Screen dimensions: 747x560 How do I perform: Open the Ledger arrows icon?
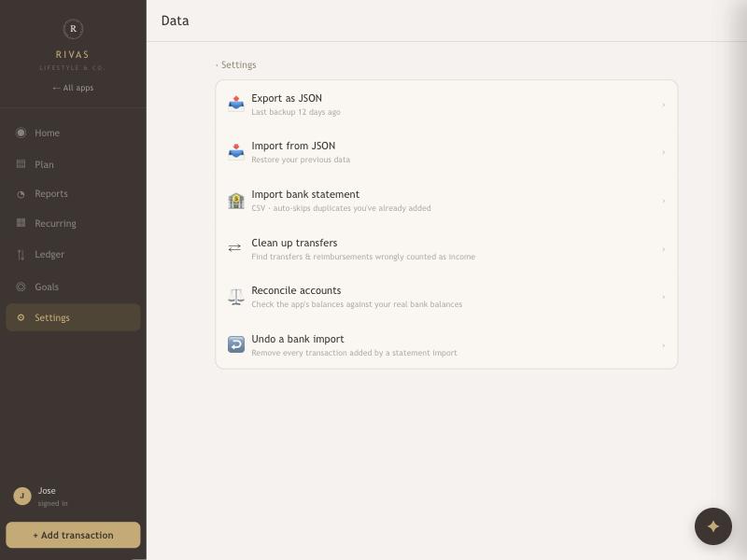pyautogui.click(x=21, y=255)
